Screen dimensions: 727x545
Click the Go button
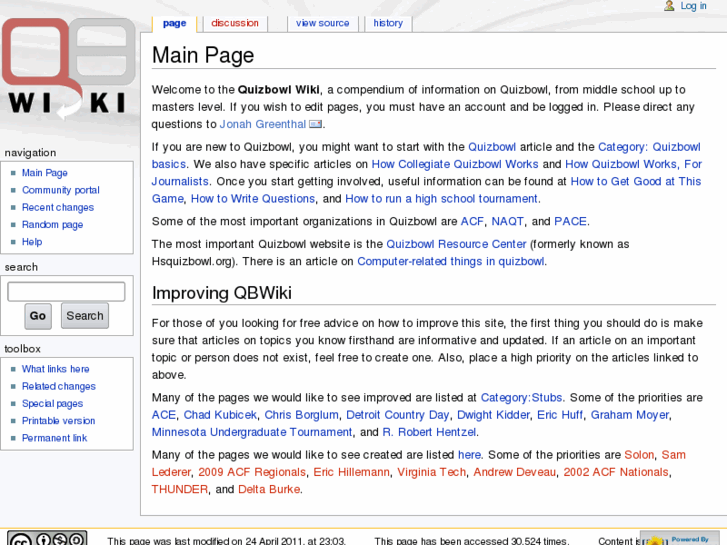pyautogui.click(x=38, y=316)
